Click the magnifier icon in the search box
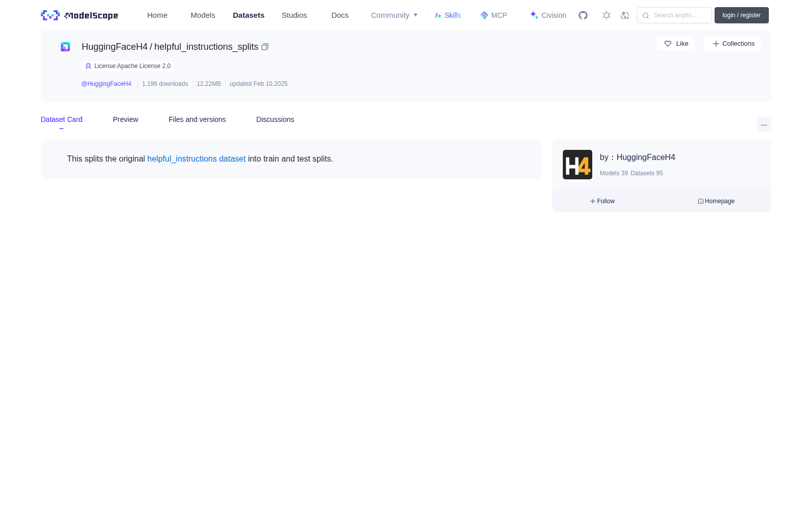The width and height of the screenshot is (812, 508). point(646,15)
